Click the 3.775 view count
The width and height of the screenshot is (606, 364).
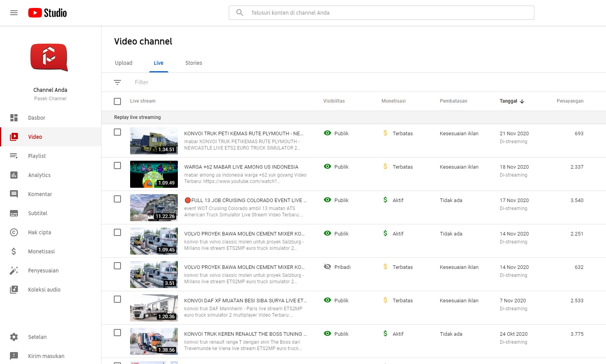click(x=577, y=334)
